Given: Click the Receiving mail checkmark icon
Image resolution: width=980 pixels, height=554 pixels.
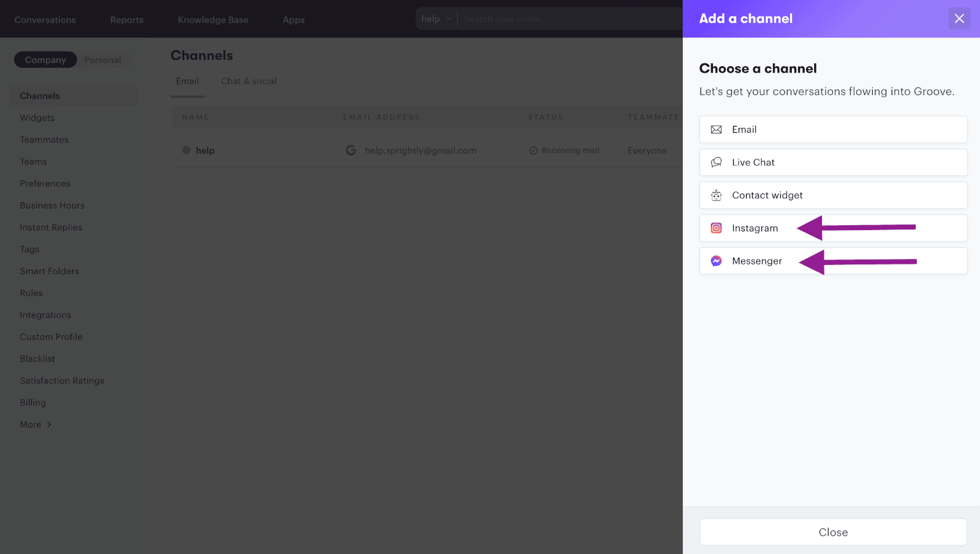Looking at the screenshot, I should point(532,150).
